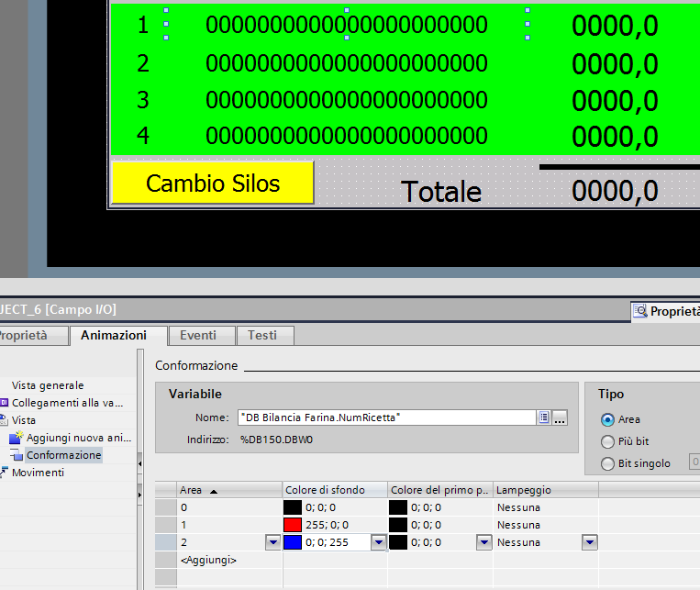This screenshot has width=700, height=590.
Task: Open variable list icon next to Nome field
Action: [x=544, y=417]
